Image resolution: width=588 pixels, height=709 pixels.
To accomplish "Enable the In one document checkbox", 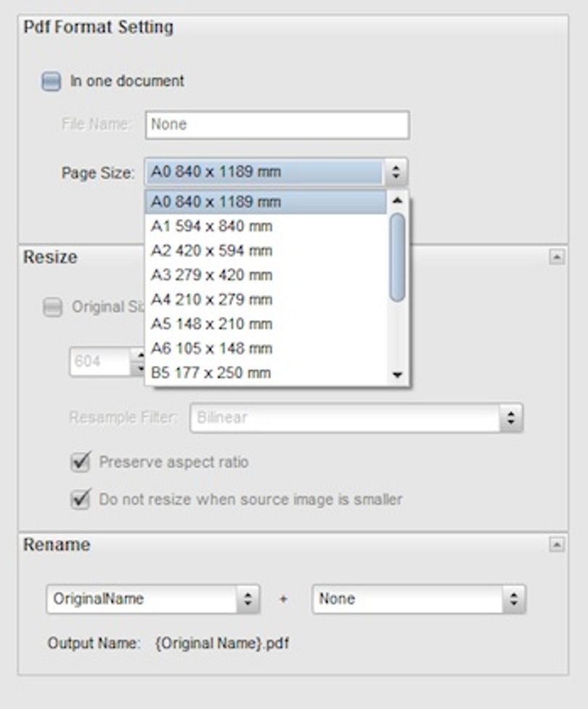I will coord(51,81).
